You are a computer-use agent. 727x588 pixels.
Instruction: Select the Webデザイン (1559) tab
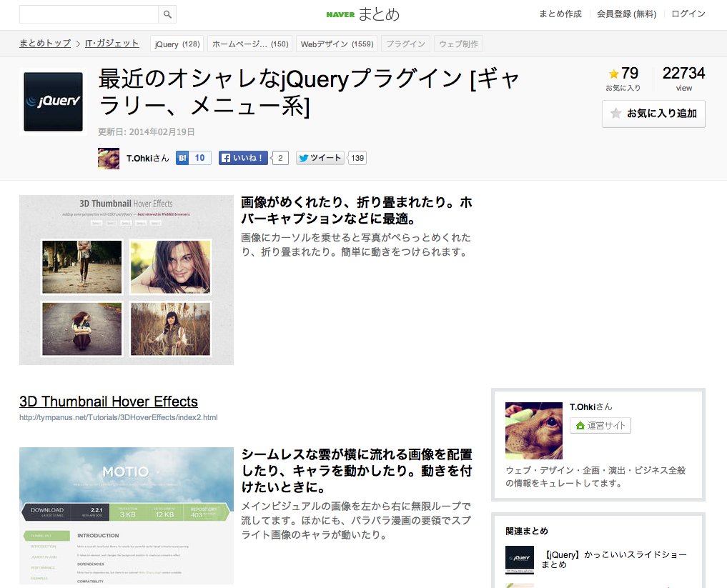click(x=336, y=43)
